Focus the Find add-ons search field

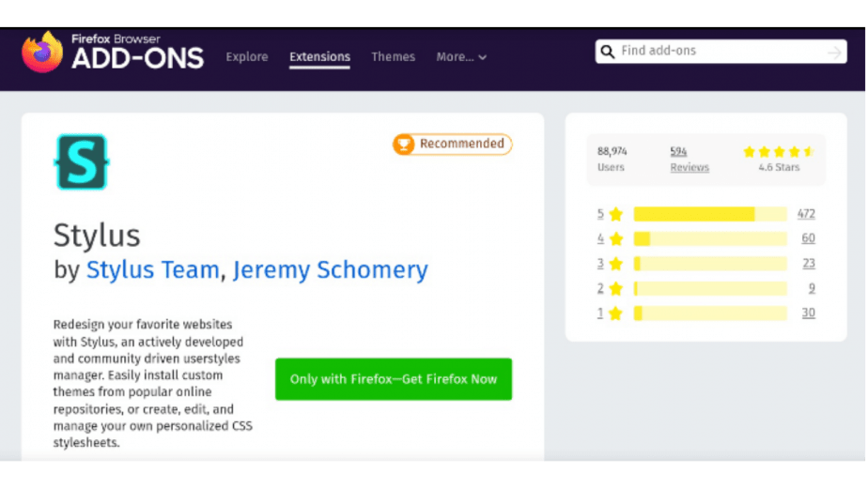point(721,52)
